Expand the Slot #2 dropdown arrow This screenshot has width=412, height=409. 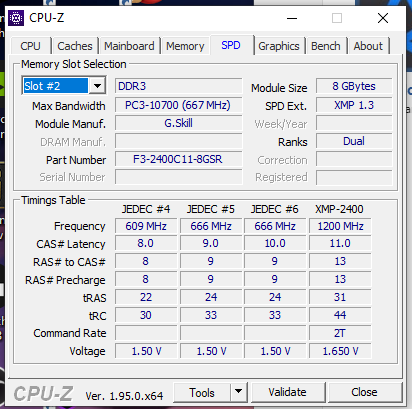click(x=97, y=86)
